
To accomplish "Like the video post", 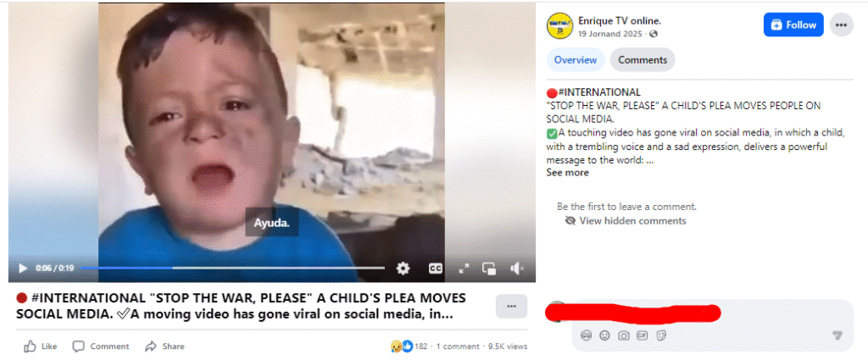I will (x=41, y=346).
